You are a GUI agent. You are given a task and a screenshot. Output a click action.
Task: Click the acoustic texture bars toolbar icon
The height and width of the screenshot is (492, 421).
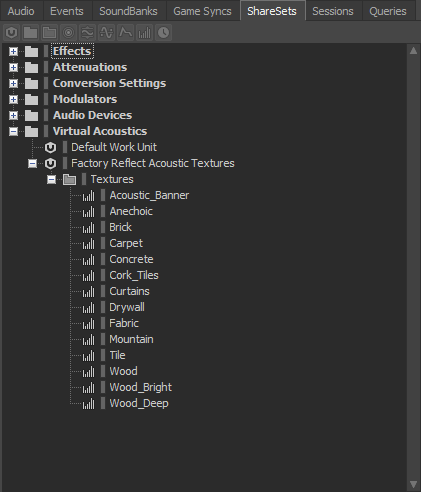[145, 33]
